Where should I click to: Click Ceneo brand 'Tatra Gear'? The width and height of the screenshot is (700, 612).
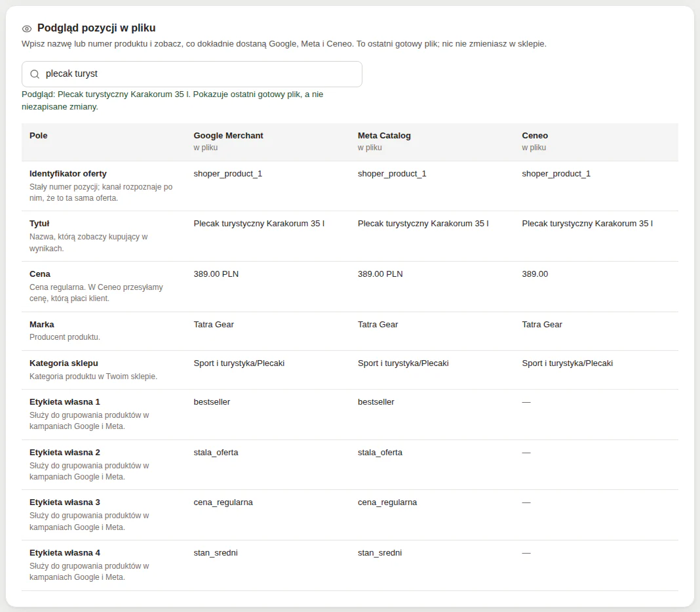click(x=542, y=324)
